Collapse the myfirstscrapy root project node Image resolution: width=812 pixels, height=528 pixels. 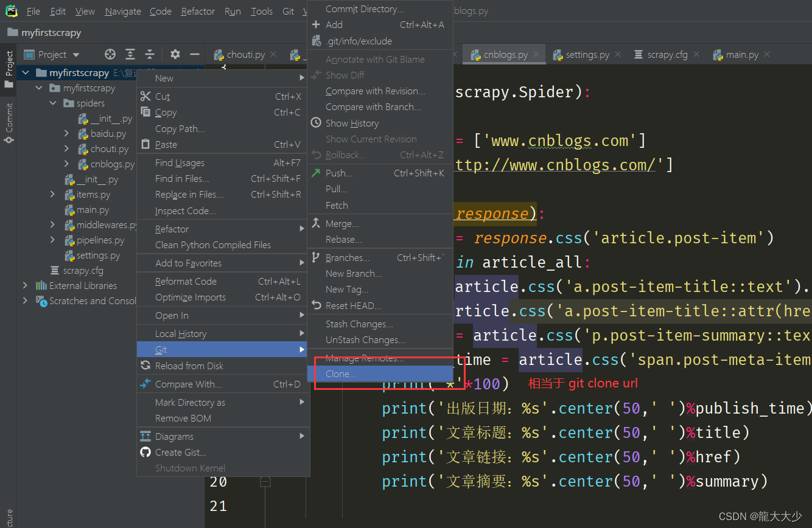point(25,73)
